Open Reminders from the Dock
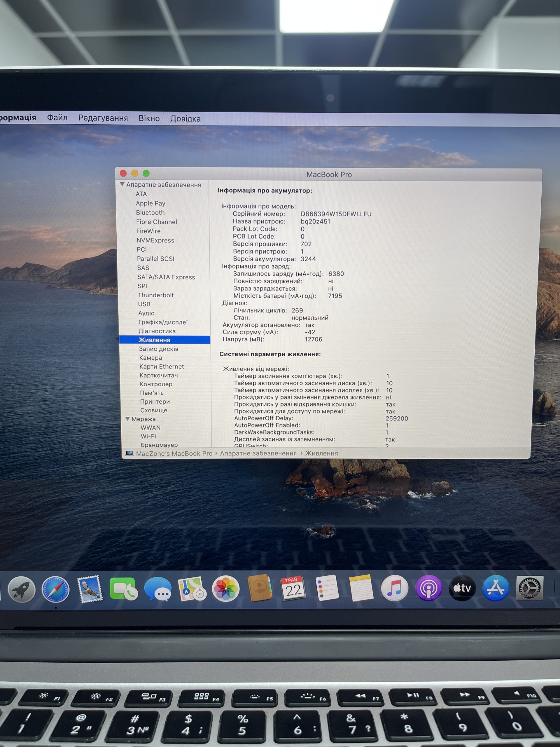The height and width of the screenshot is (747, 560). click(x=327, y=588)
